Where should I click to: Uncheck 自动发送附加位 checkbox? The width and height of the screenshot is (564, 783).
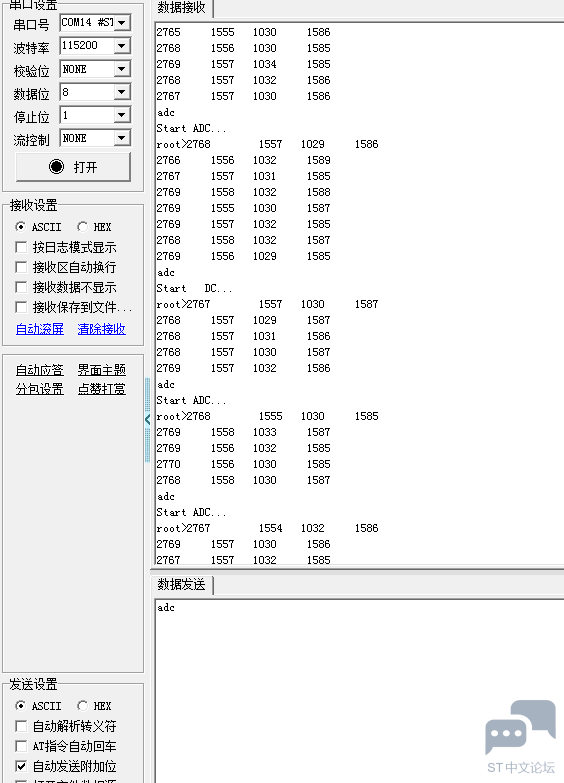[21, 766]
